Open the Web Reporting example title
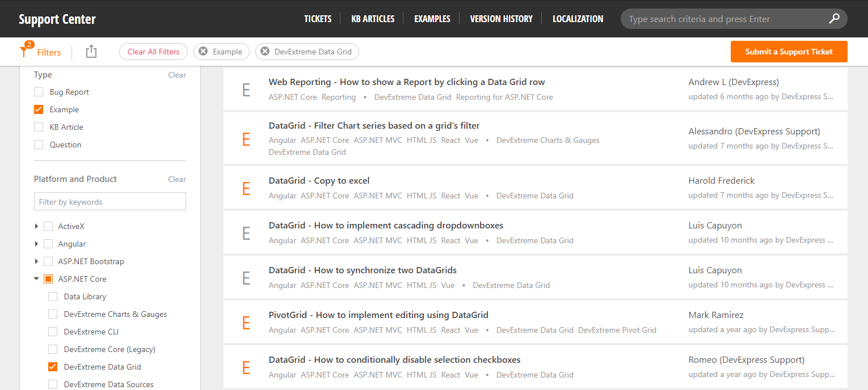 click(407, 82)
